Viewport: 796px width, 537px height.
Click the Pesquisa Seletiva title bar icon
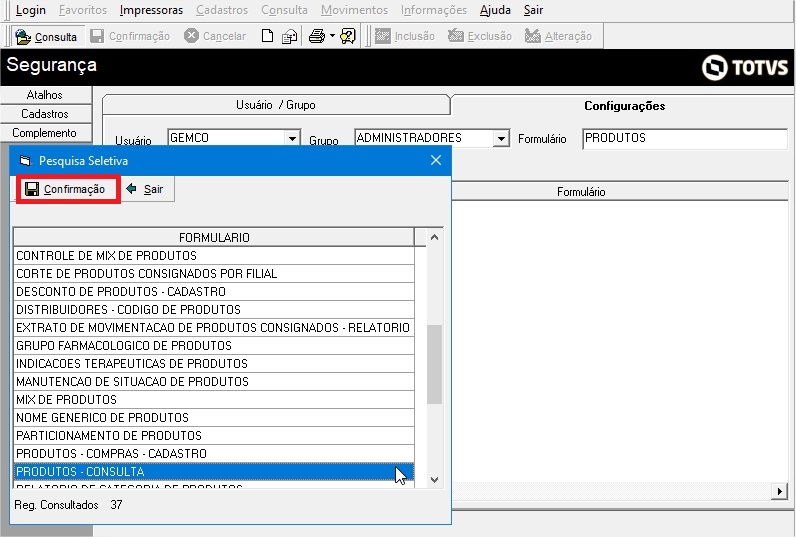[x=25, y=160]
